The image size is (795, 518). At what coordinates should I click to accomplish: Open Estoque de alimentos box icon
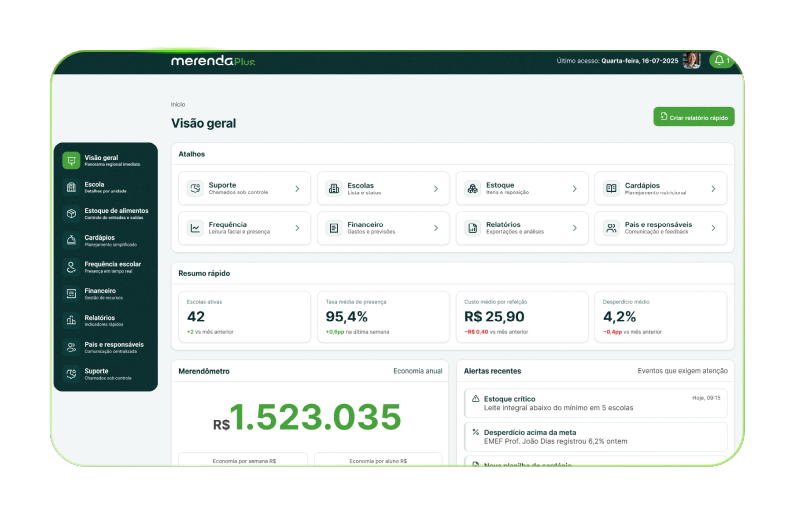point(71,213)
